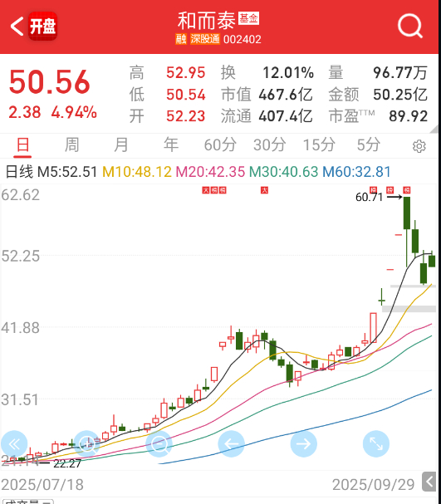Tap the 榜 marker above the 60.71 candle
Image resolution: width=441 pixels, height=504 pixels.
[407, 190]
